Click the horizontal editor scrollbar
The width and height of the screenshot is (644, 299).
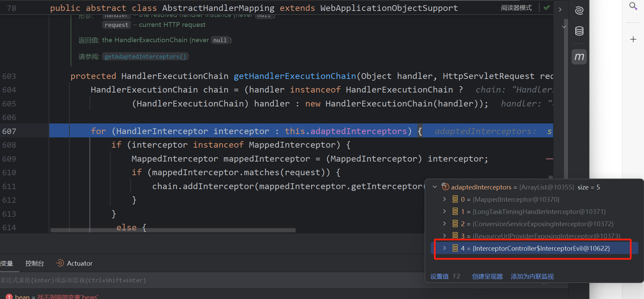173,230
